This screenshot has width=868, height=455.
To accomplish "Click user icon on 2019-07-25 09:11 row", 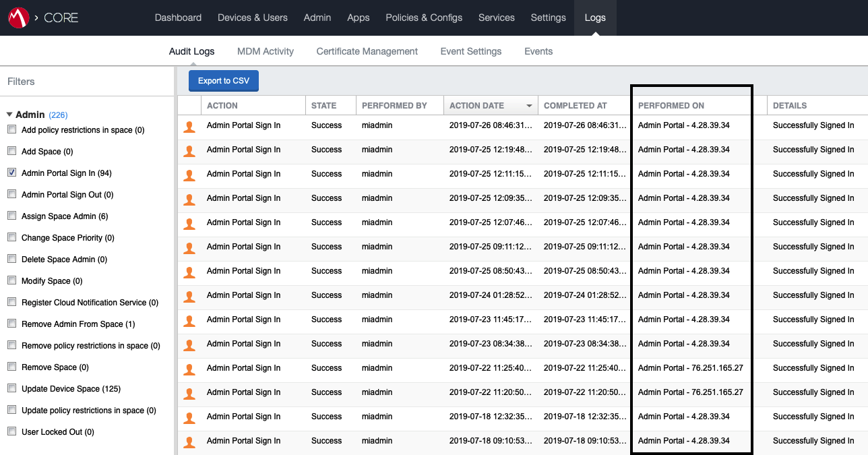I will tap(189, 247).
